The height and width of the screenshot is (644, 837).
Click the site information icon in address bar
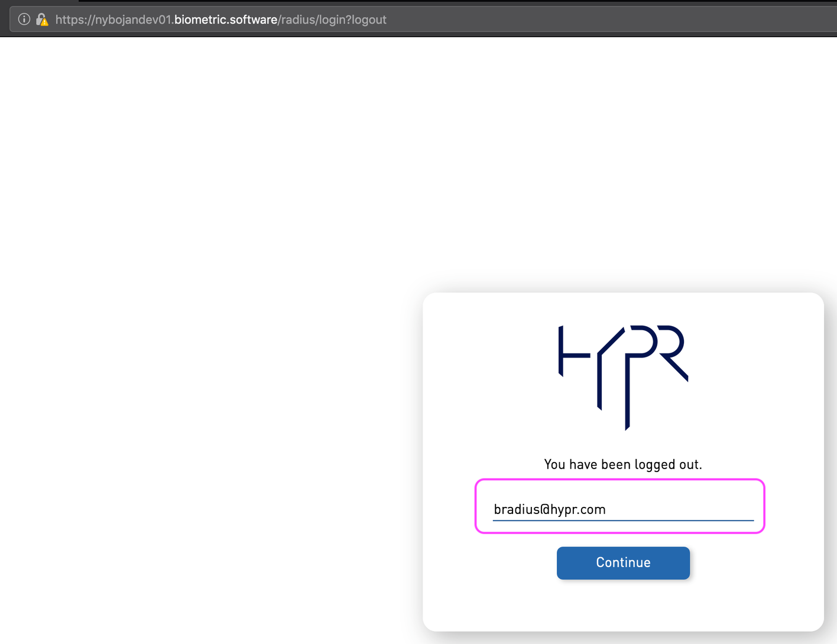click(24, 19)
